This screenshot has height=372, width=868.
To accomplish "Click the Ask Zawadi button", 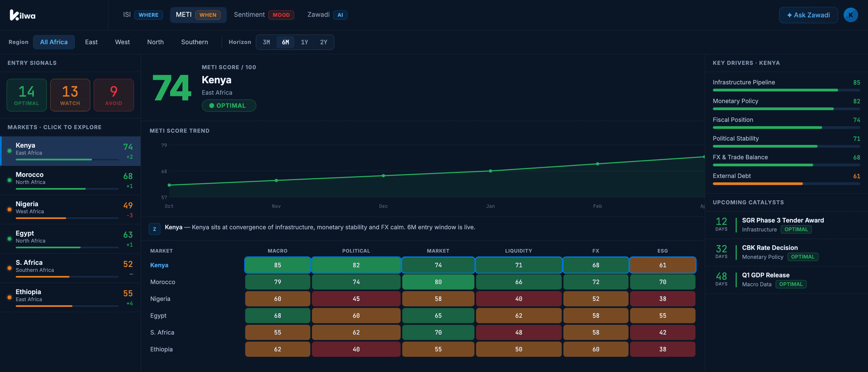I will (808, 15).
